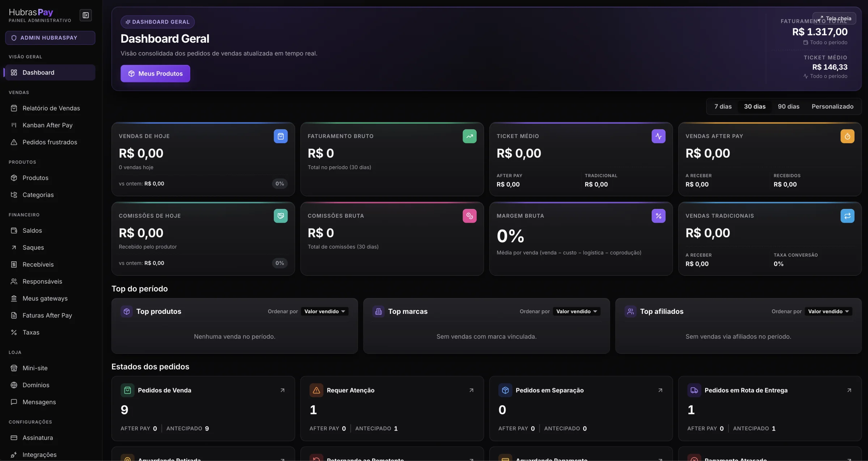Click the Margem Bruta percent icon
Image resolution: width=868 pixels, height=461 pixels.
coord(659,216)
